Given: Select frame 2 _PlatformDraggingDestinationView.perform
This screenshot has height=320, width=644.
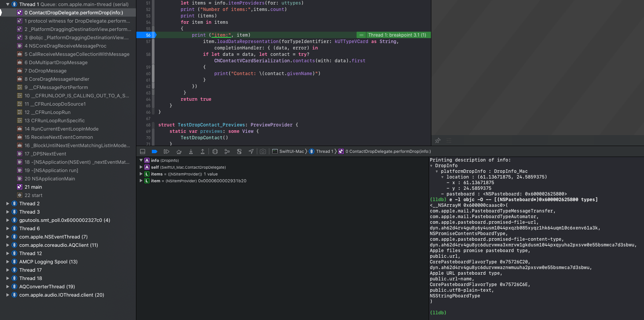Looking at the screenshot, I should pyautogui.click(x=68, y=29).
